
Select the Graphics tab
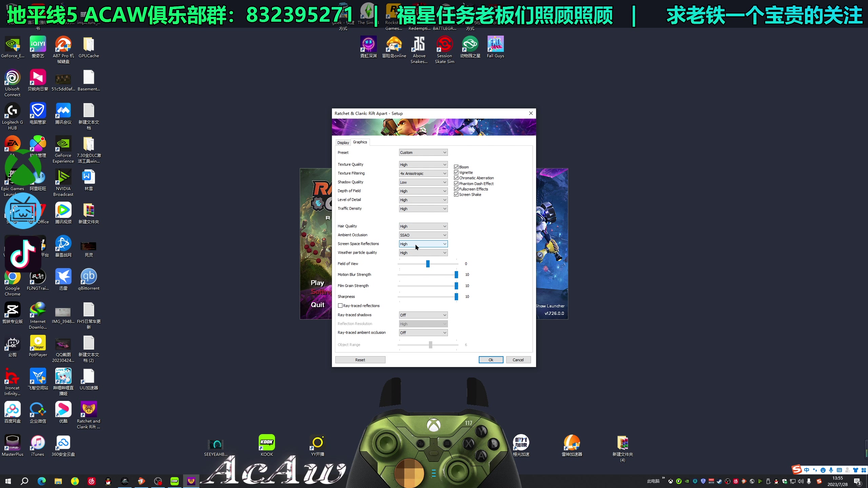360,142
